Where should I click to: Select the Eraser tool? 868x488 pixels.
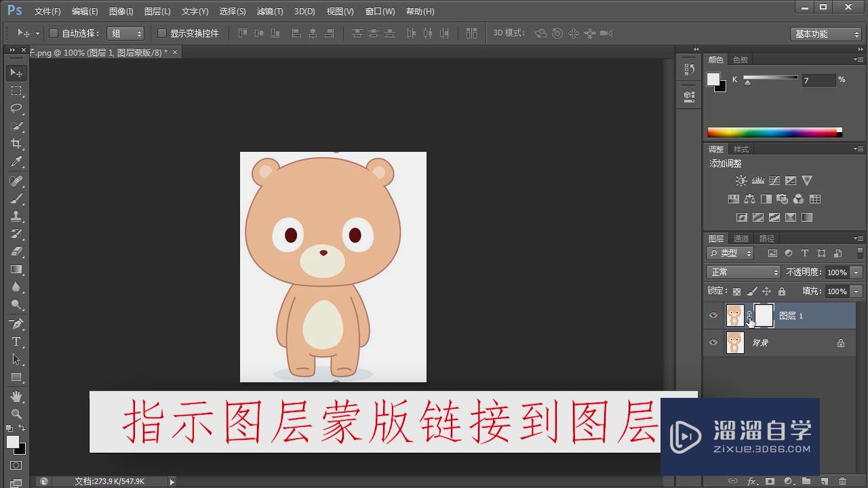pyautogui.click(x=16, y=251)
